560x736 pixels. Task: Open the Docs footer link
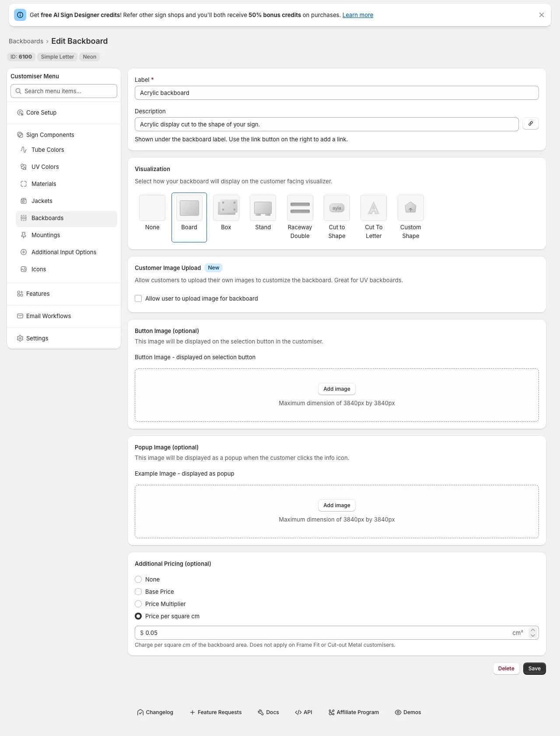pos(268,712)
